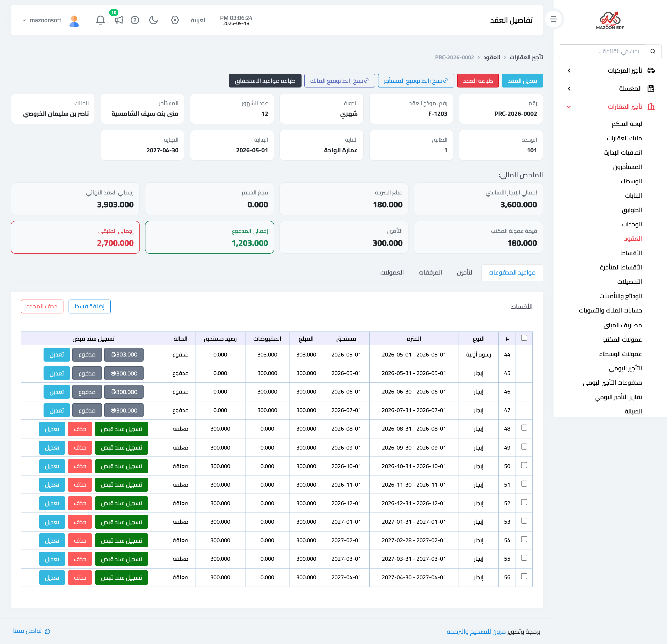Copy owner signature link

pyautogui.click(x=339, y=81)
